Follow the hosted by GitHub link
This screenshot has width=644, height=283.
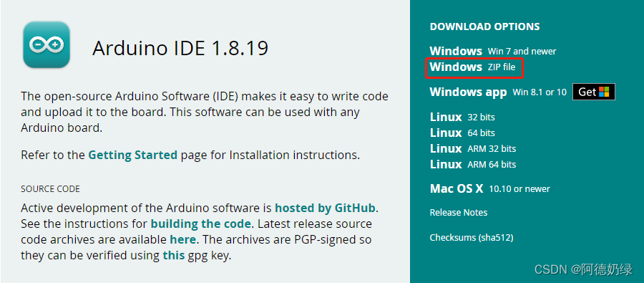[x=325, y=208]
